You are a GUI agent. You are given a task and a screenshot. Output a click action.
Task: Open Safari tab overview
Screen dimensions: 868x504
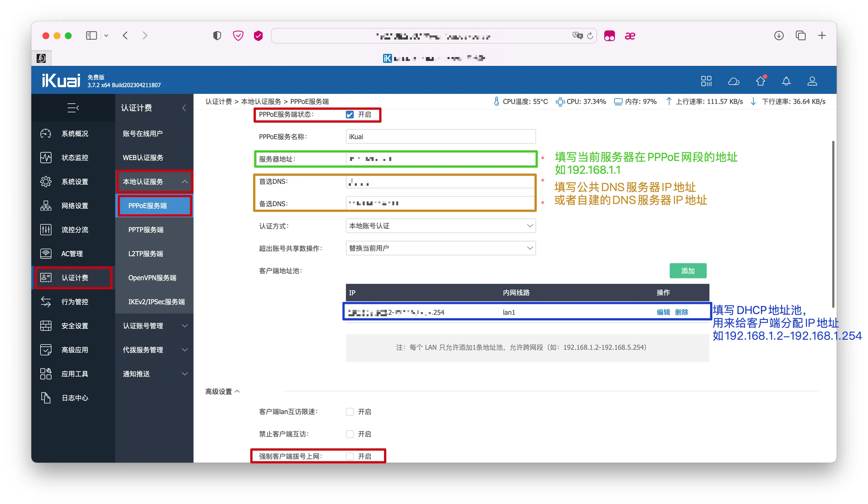(801, 35)
